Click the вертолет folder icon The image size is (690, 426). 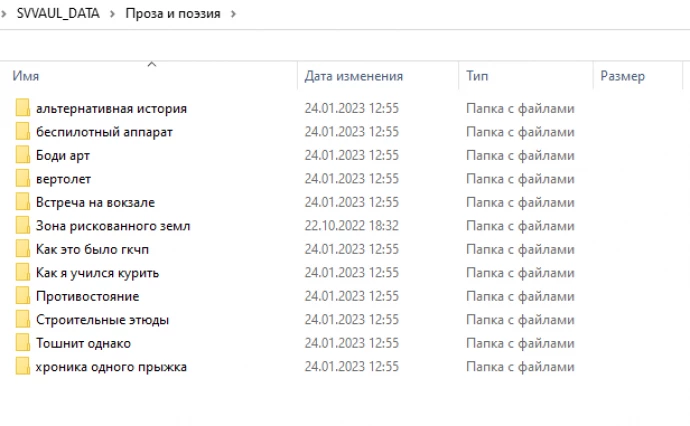coord(23,179)
